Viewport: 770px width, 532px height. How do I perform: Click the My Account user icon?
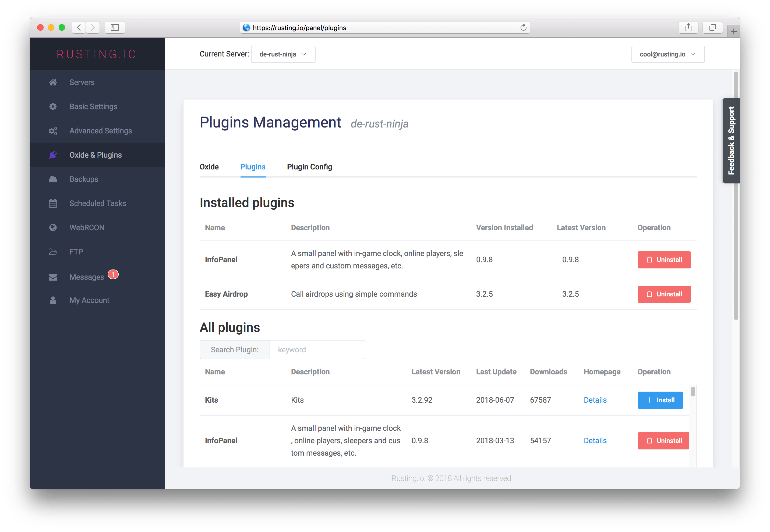[53, 301]
